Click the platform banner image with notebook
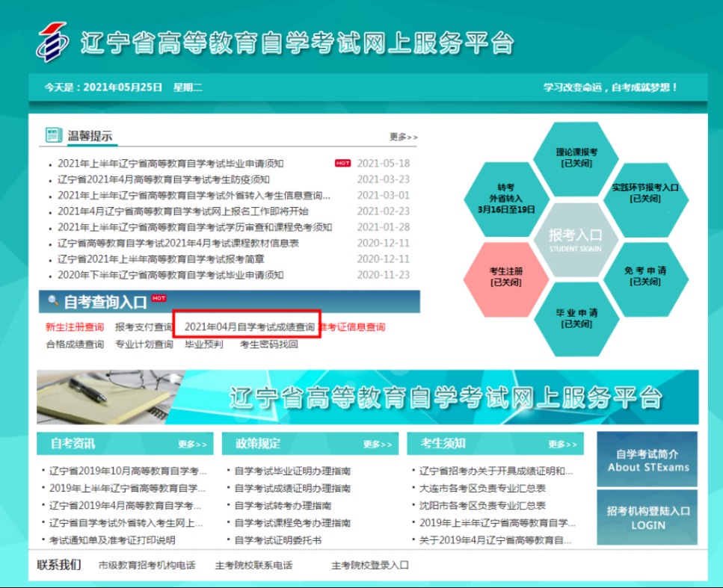723x588 pixels. [368, 397]
